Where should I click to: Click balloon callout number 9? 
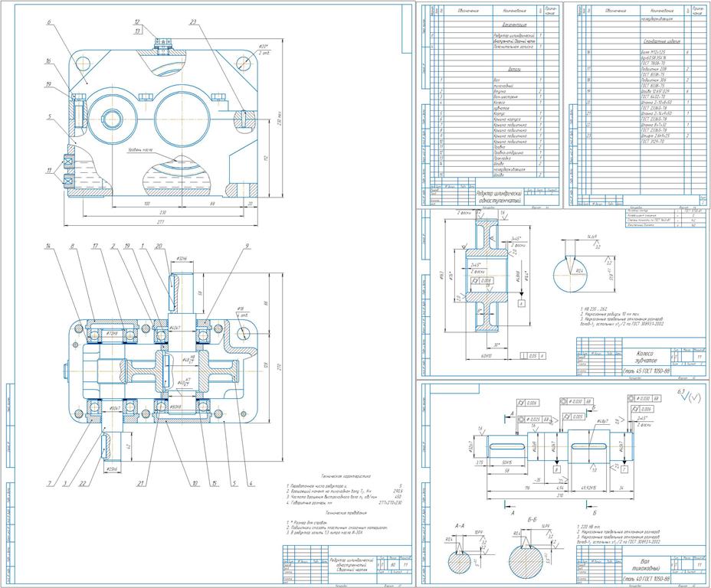click(x=247, y=247)
